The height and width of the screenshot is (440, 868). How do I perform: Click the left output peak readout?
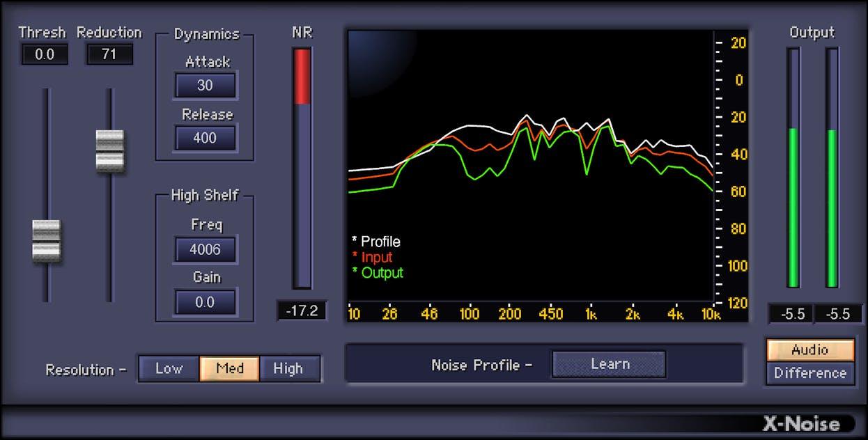(793, 314)
